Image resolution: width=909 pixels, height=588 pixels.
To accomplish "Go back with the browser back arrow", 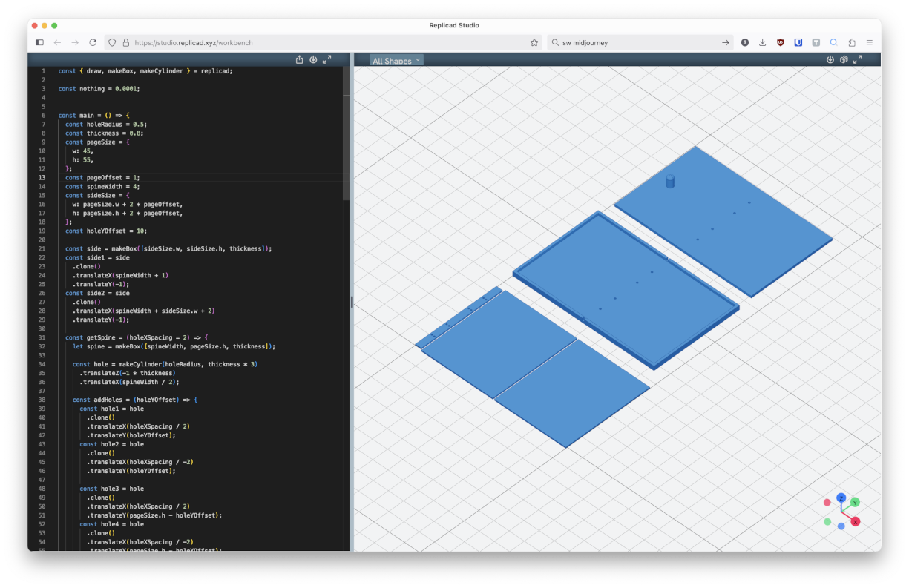I will (57, 43).
